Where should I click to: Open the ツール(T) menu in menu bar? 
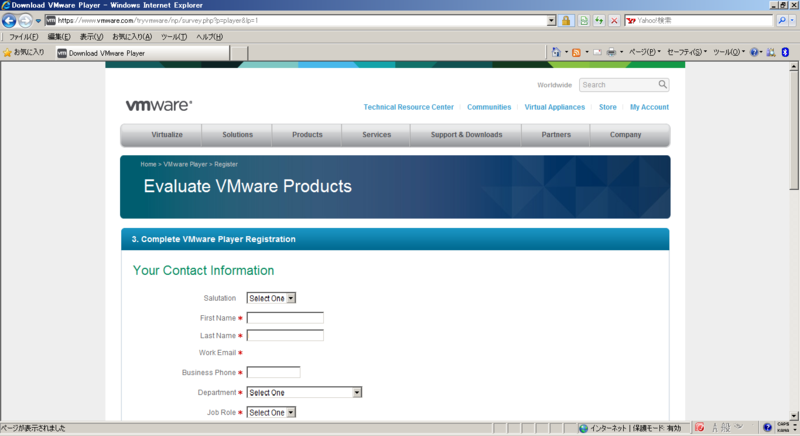(x=174, y=37)
